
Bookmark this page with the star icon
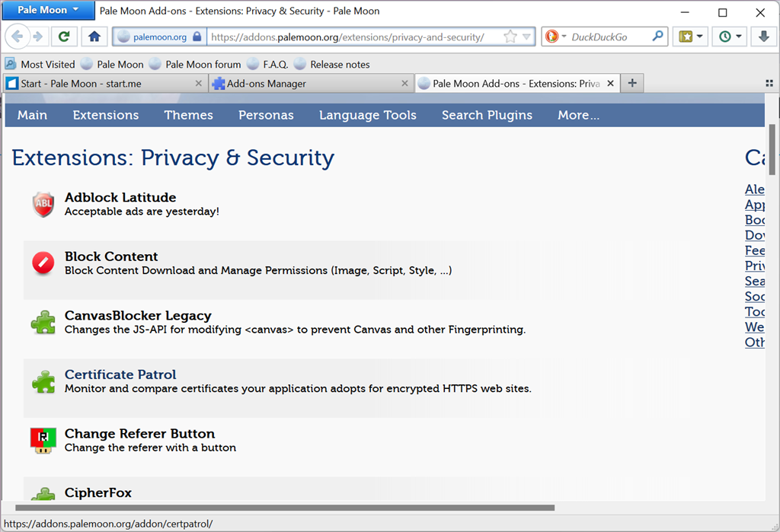click(x=510, y=37)
